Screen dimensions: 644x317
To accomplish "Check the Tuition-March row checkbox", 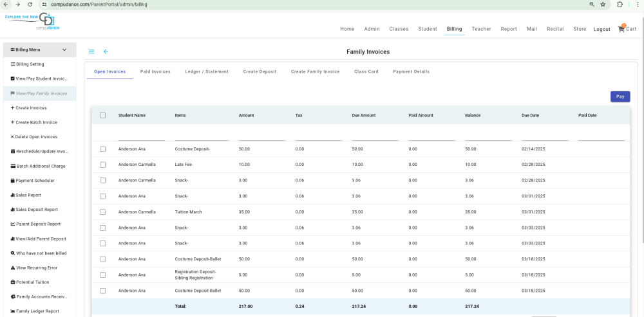I will pos(102,212).
